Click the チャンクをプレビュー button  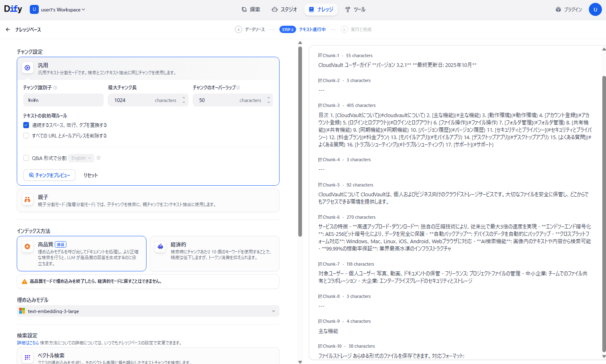point(49,175)
